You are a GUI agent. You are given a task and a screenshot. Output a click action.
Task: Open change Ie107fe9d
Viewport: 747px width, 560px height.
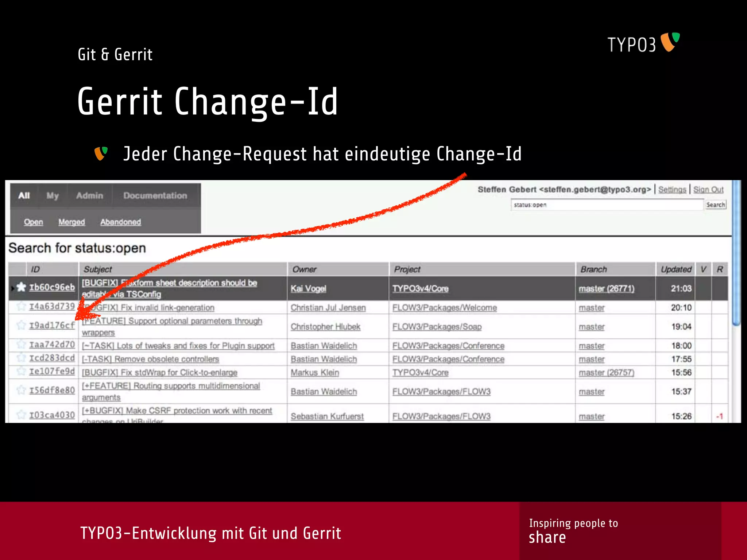click(x=52, y=371)
